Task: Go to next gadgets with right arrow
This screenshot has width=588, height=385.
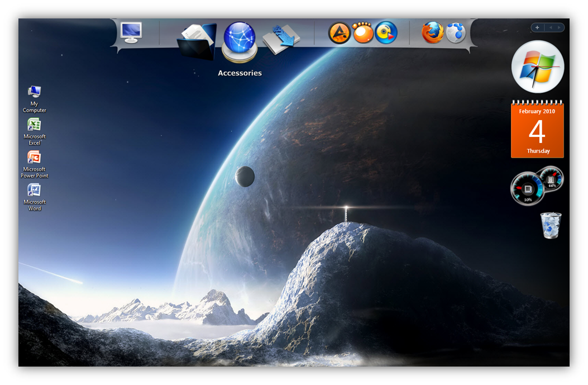Action: [x=559, y=27]
